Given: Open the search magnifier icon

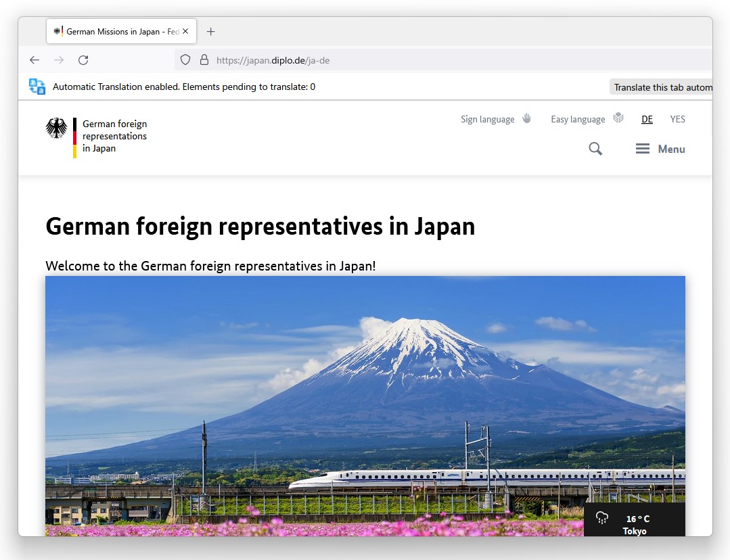Looking at the screenshot, I should click(595, 149).
